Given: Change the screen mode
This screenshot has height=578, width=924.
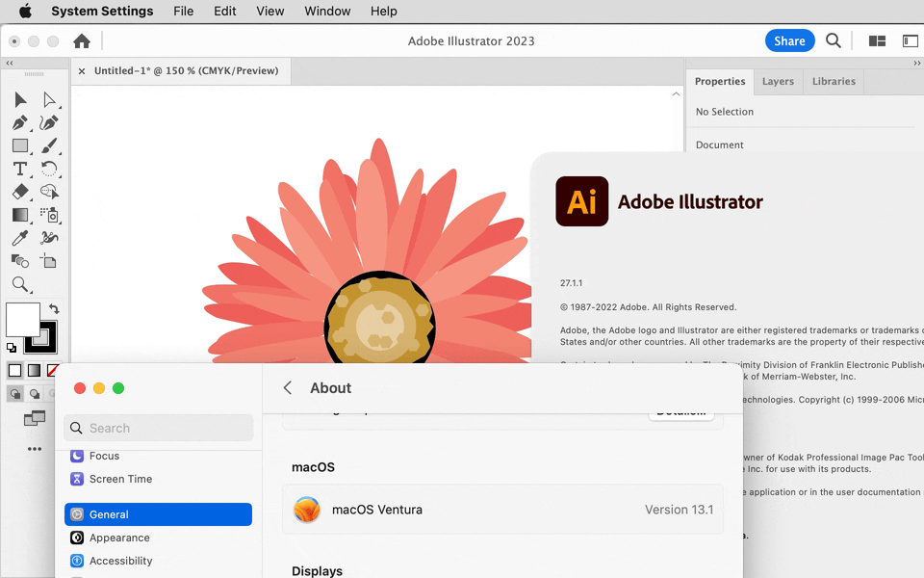Looking at the screenshot, I should point(35,418).
